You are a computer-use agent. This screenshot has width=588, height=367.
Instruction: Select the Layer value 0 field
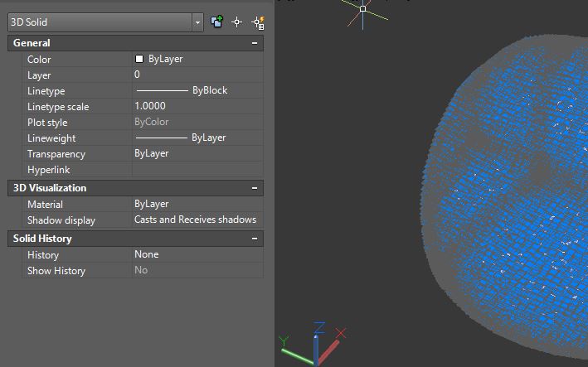tap(197, 75)
